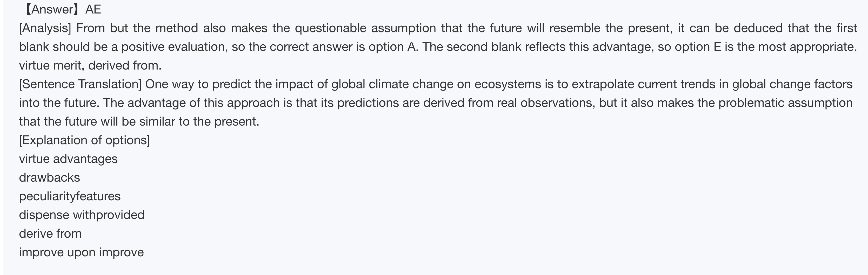Click the [Analysis] label
This screenshot has height=275, width=868.
45,28
